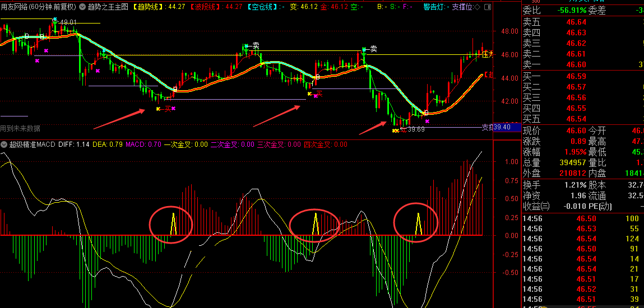Select the 买一 46.59 bid row

(582, 76)
